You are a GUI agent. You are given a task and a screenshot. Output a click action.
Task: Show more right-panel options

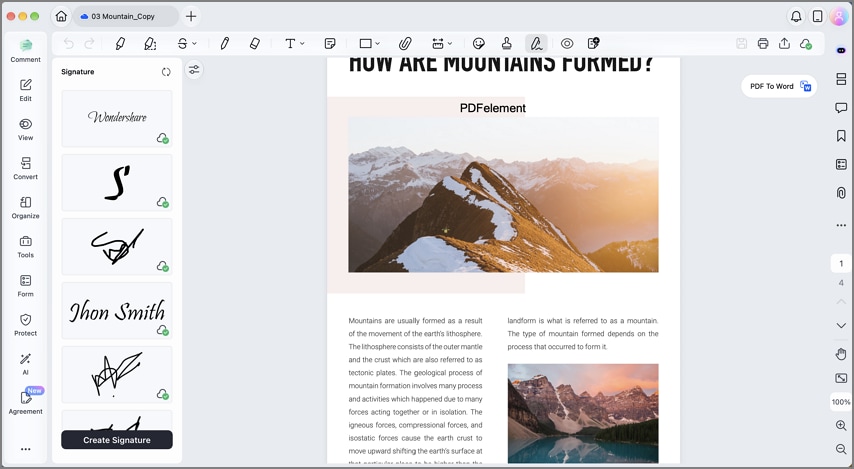point(841,225)
